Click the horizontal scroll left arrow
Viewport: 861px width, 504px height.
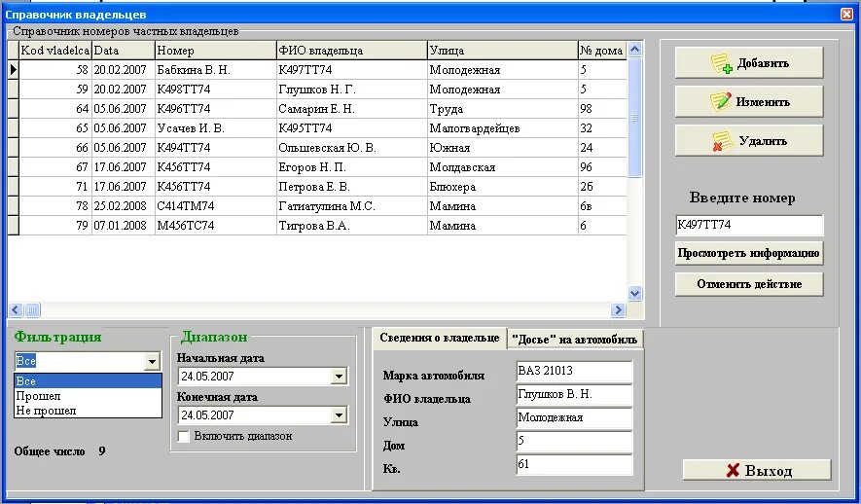pyautogui.click(x=16, y=310)
